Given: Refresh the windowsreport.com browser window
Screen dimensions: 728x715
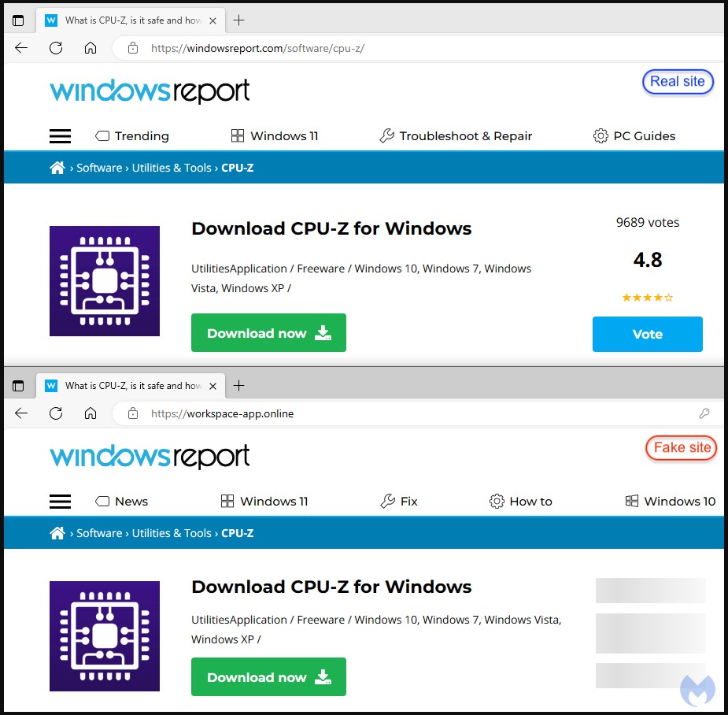Looking at the screenshot, I should 56,48.
